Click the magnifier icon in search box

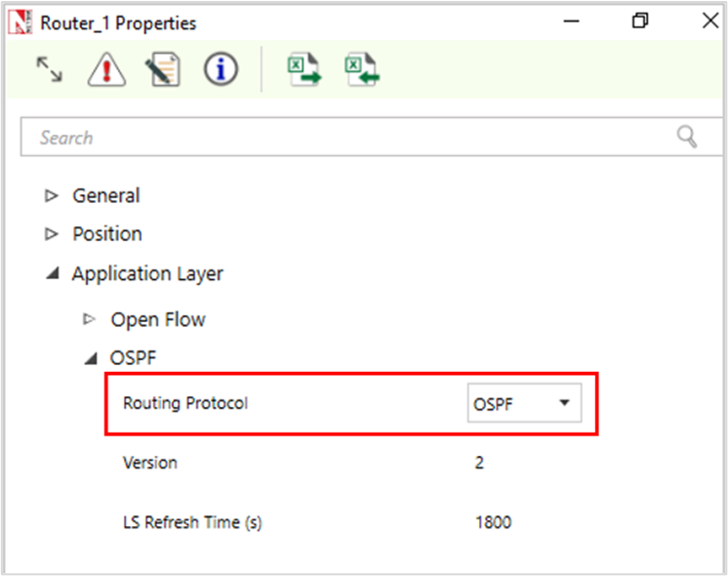click(687, 137)
